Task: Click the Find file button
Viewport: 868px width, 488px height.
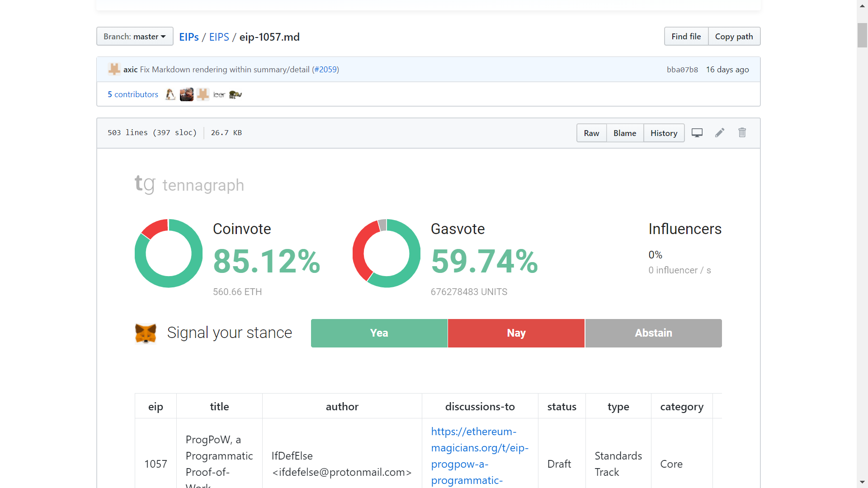Action: 686,37
